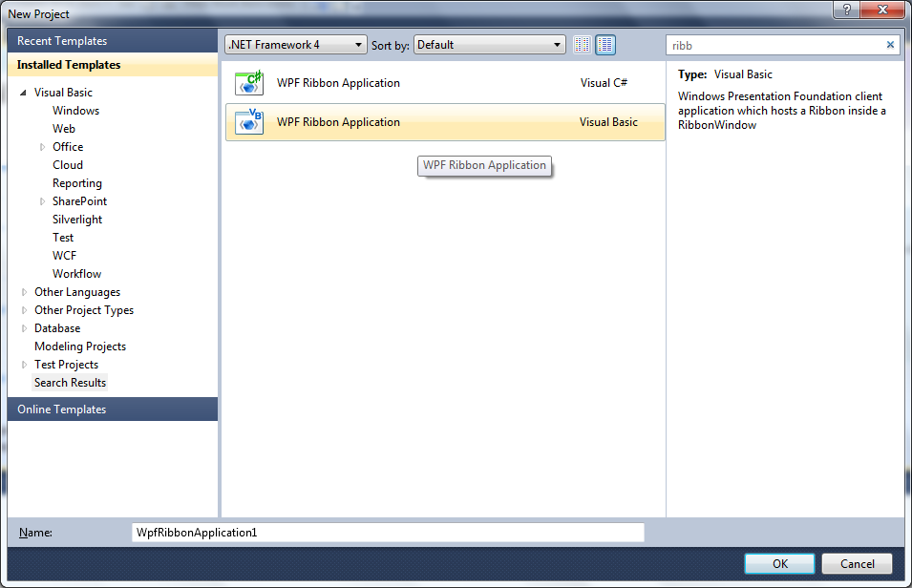Screen dimensions: 912x588
Task: Click the Visual Basic WPF Ribbon template icon
Action: pos(249,121)
